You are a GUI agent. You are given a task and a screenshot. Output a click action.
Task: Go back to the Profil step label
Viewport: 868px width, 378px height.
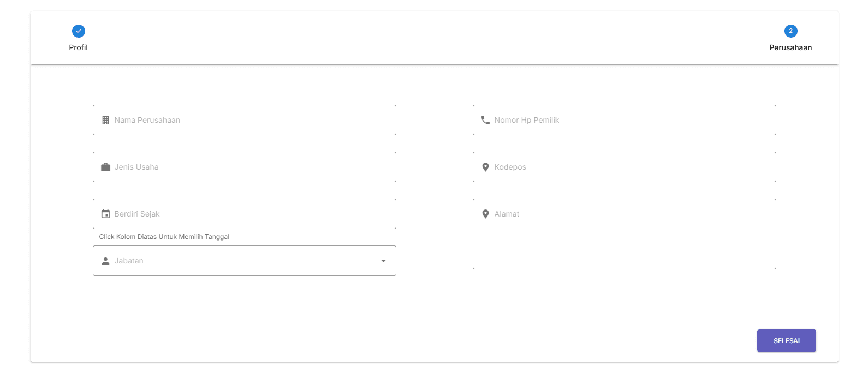(78, 47)
